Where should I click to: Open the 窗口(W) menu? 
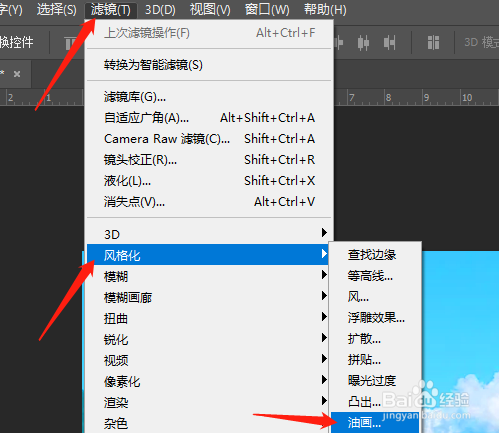tap(267, 9)
